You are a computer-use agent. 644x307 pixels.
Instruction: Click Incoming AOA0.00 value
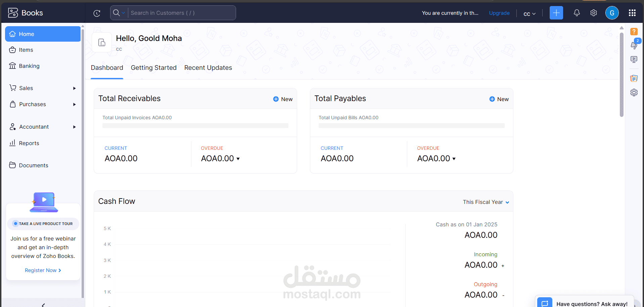481,265
